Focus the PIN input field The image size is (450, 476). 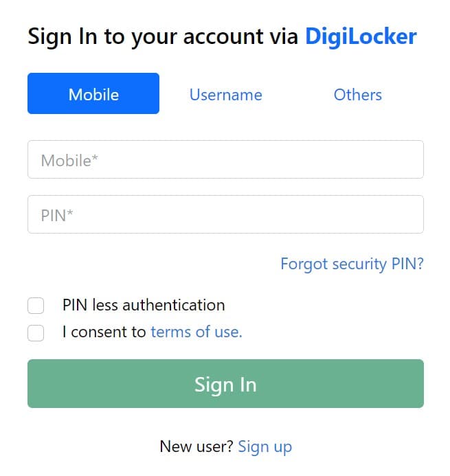225,215
